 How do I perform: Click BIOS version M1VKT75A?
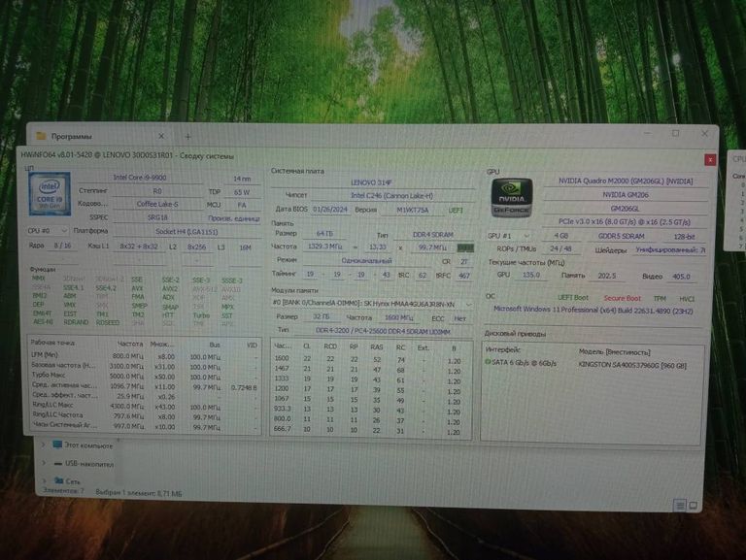(413, 210)
